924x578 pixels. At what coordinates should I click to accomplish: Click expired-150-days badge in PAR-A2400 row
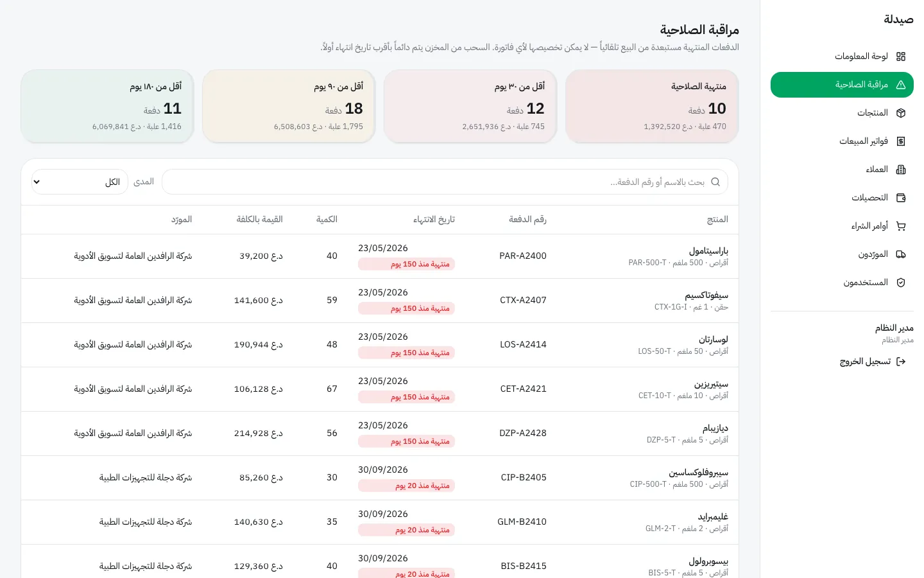(407, 264)
